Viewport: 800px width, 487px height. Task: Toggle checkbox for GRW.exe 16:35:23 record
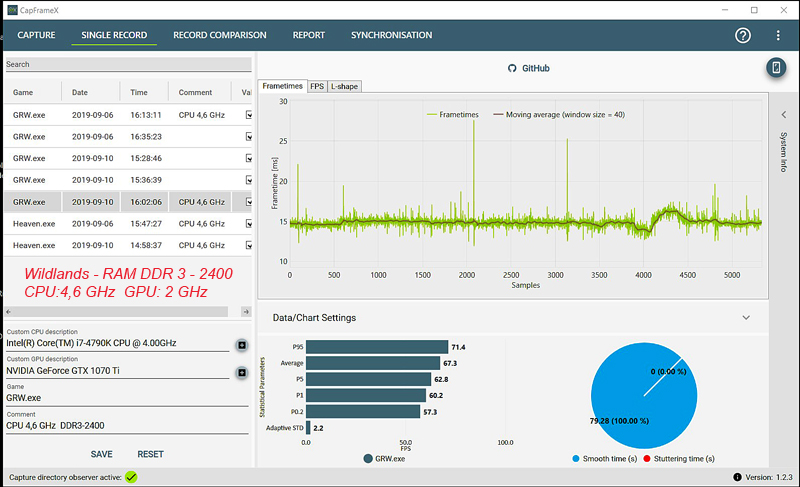(248, 137)
